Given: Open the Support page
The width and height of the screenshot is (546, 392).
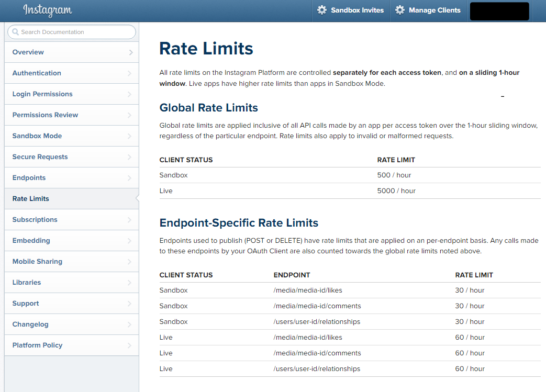Looking at the screenshot, I should [71, 303].
